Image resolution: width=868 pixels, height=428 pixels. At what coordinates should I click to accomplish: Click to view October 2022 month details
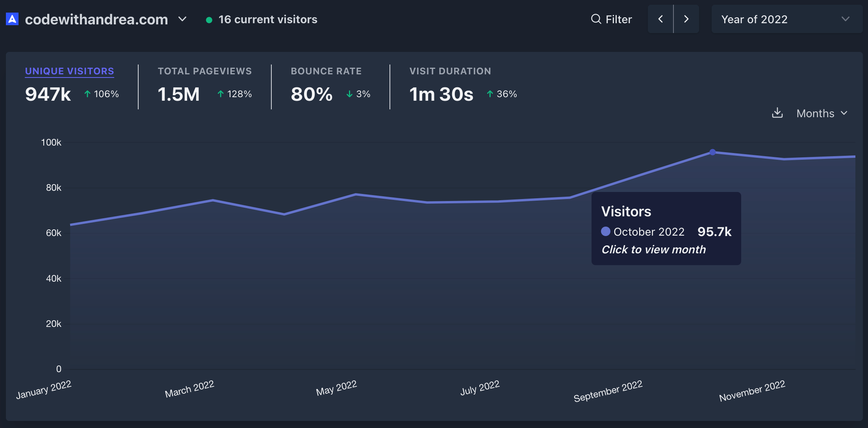point(653,249)
